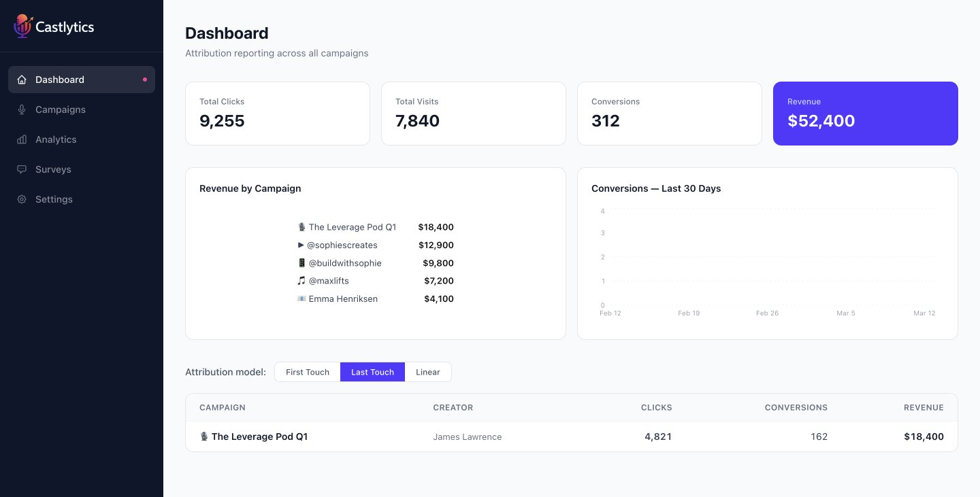Click the CLICKS column header
The image size is (980, 497).
tap(656, 407)
